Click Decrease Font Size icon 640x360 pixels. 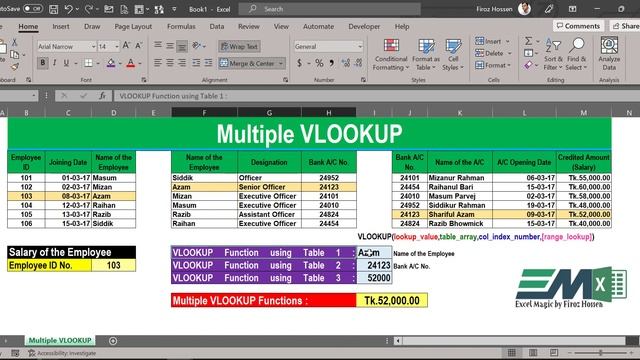tap(139, 46)
